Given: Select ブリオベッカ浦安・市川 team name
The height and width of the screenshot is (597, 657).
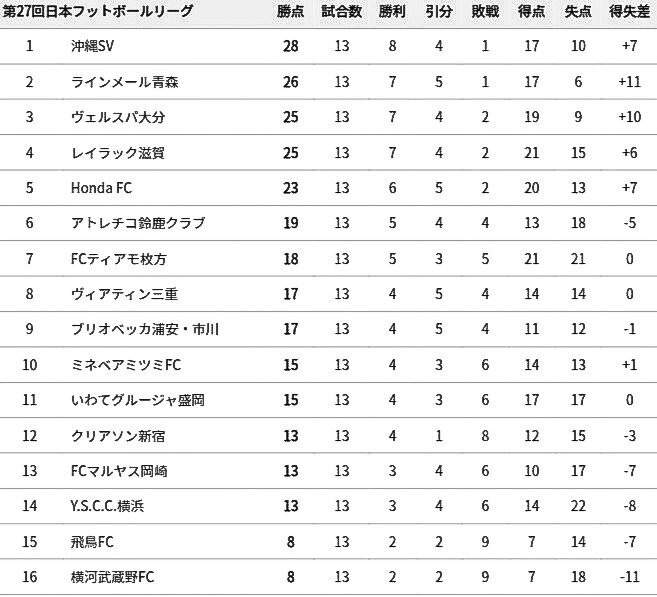Looking at the screenshot, I should (145, 329).
